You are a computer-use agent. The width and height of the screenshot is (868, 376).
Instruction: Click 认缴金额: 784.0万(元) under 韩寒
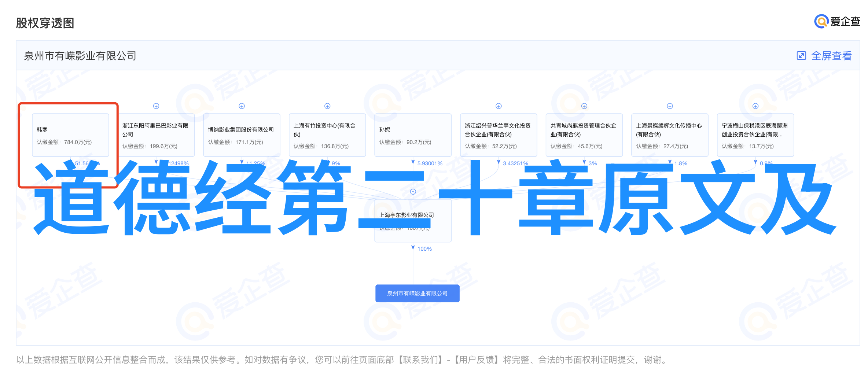click(x=64, y=142)
